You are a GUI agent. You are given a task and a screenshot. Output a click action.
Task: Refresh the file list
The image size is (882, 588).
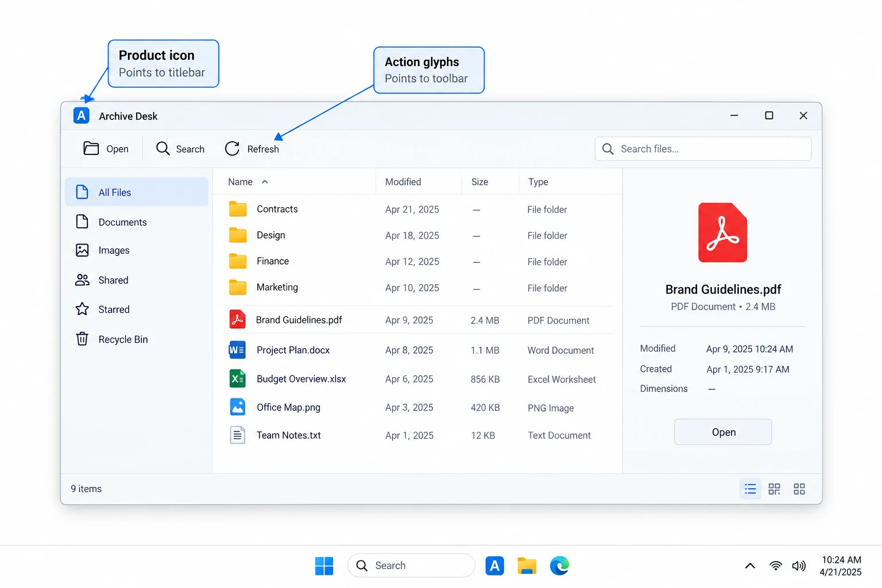click(x=252, y=149)
